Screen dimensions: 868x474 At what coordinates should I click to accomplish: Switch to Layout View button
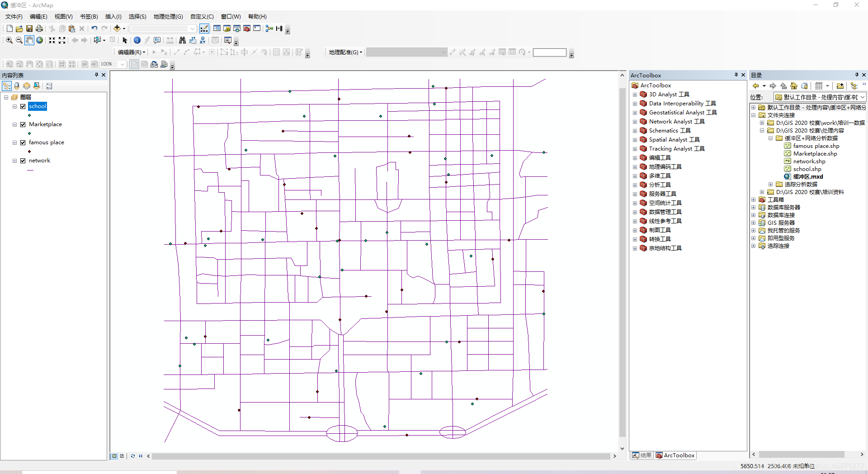(x=122, y=456)
